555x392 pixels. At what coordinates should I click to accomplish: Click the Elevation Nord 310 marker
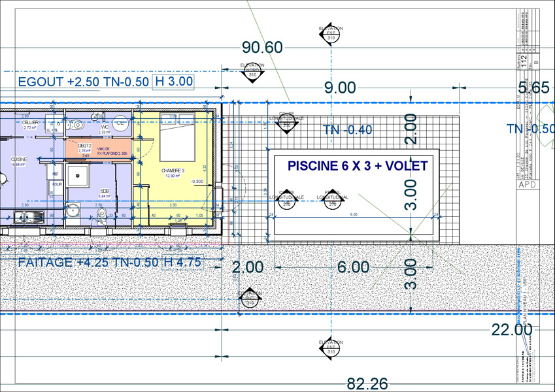click(x=253, y=74)
